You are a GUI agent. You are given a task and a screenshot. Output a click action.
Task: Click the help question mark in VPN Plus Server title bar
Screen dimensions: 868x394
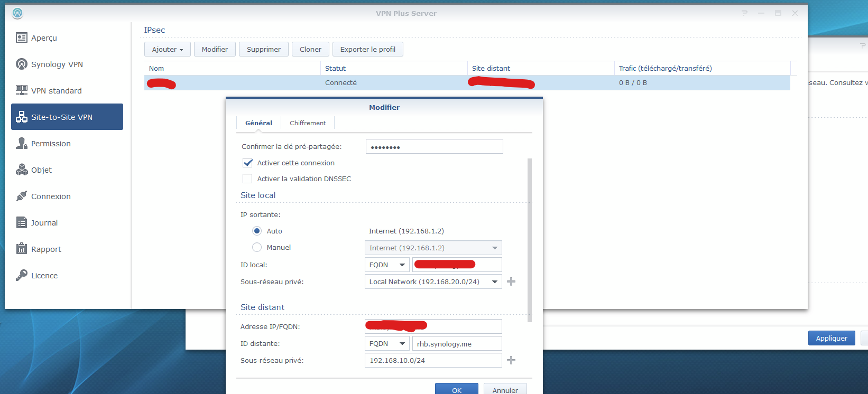[x=744, y=13]
